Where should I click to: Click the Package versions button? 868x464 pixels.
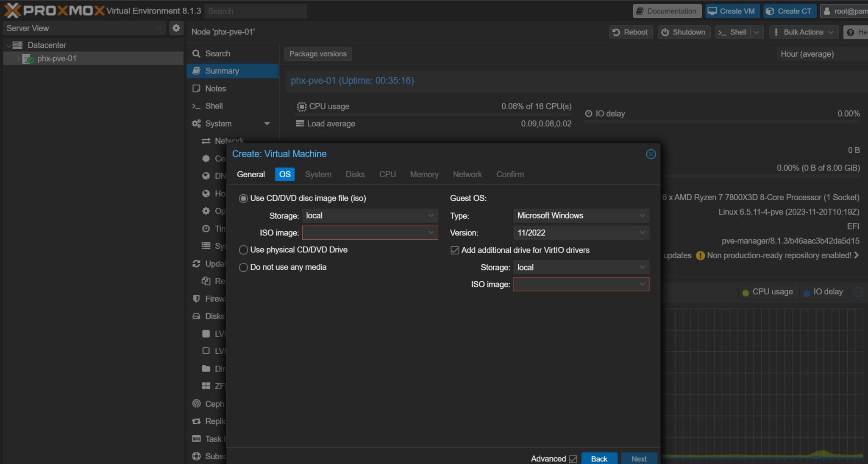(317, 53)
